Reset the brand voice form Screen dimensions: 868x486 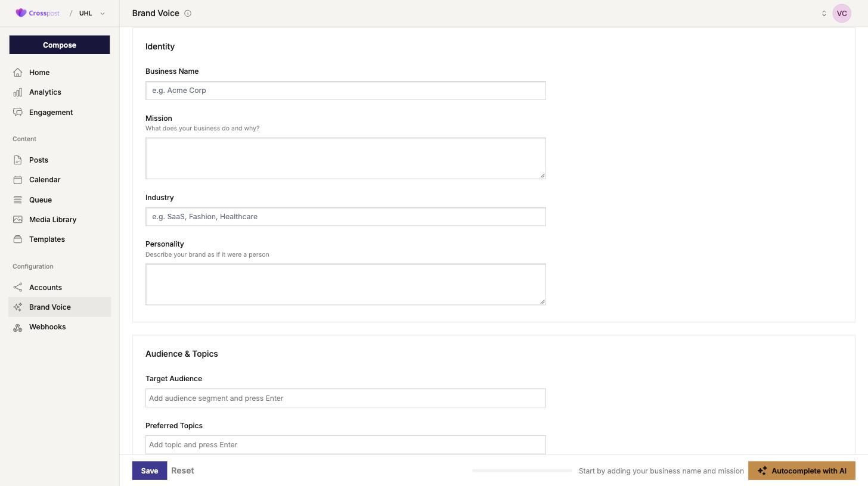[182, 471]
